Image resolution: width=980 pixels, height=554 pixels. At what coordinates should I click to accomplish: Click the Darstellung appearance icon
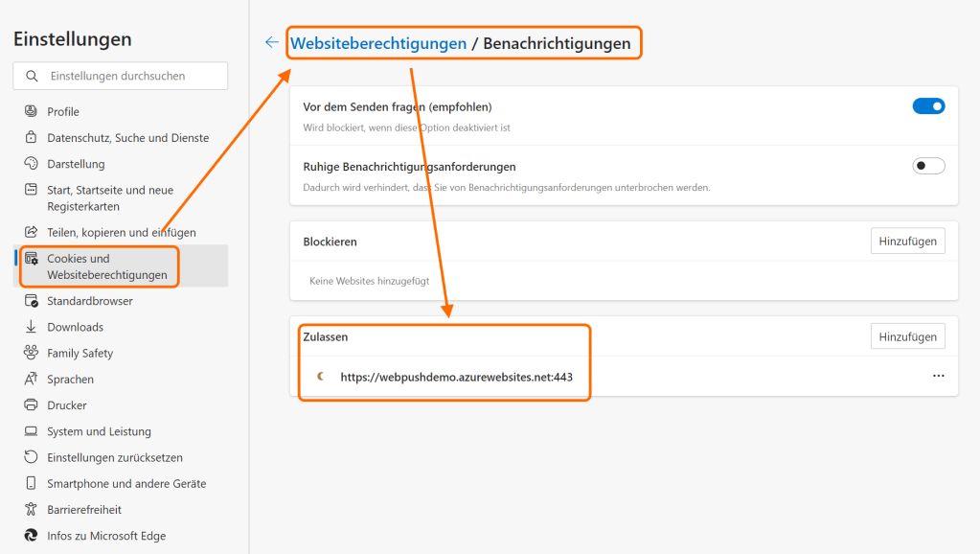click(31, 164)
